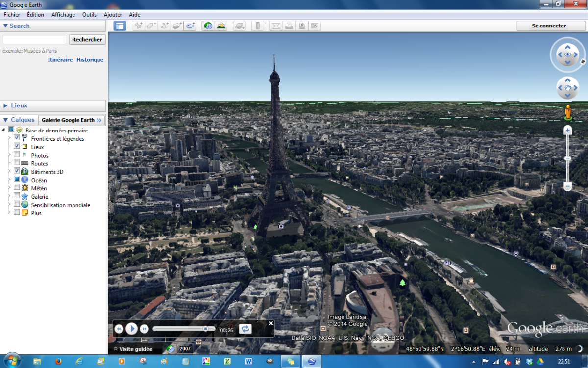Viewport: 588px width, 368px height.
Task: Open Galerie Google Earth button
Action: pyautogui.click(x=72, y=120)
